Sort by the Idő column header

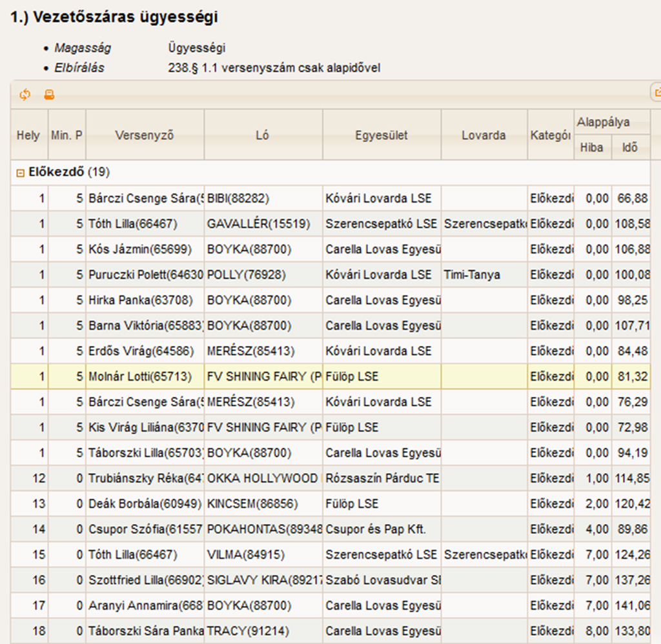tap(629, 148)
